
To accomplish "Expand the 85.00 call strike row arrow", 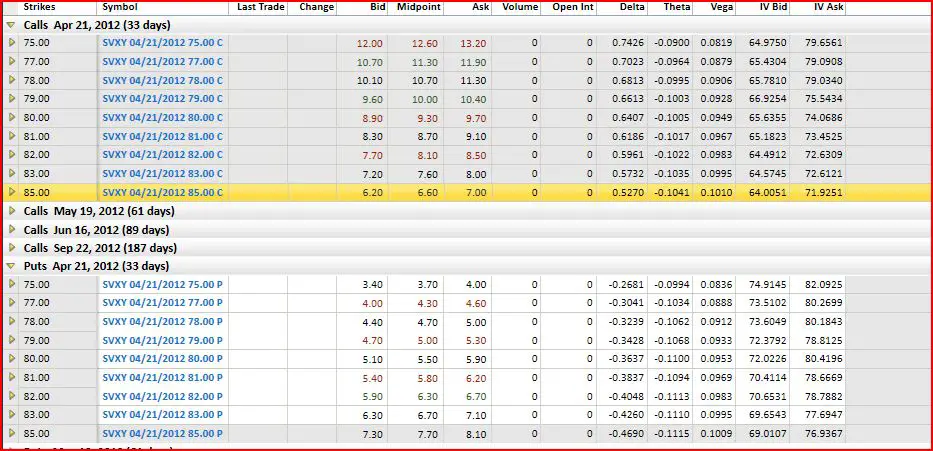I will tap(12, 192).
